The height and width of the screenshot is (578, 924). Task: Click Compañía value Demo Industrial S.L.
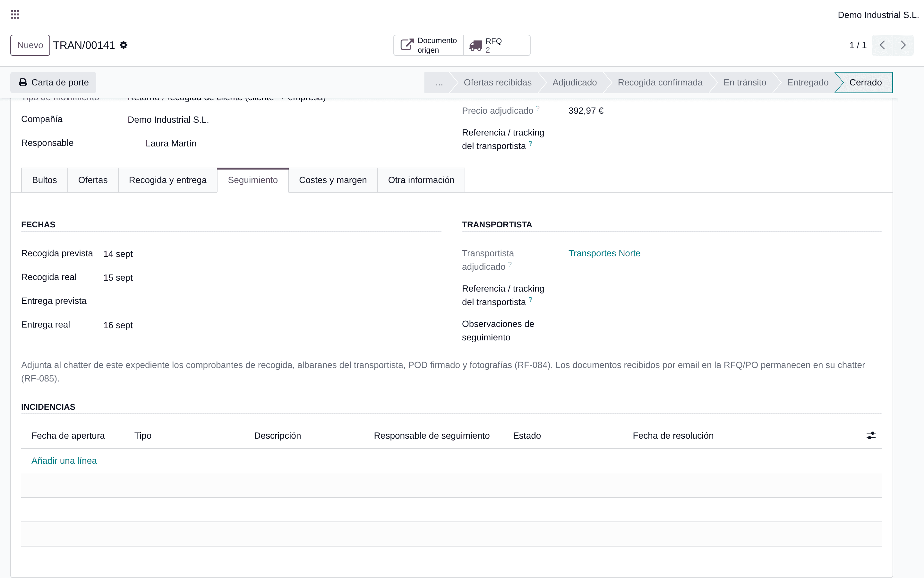tap(168, 120)
